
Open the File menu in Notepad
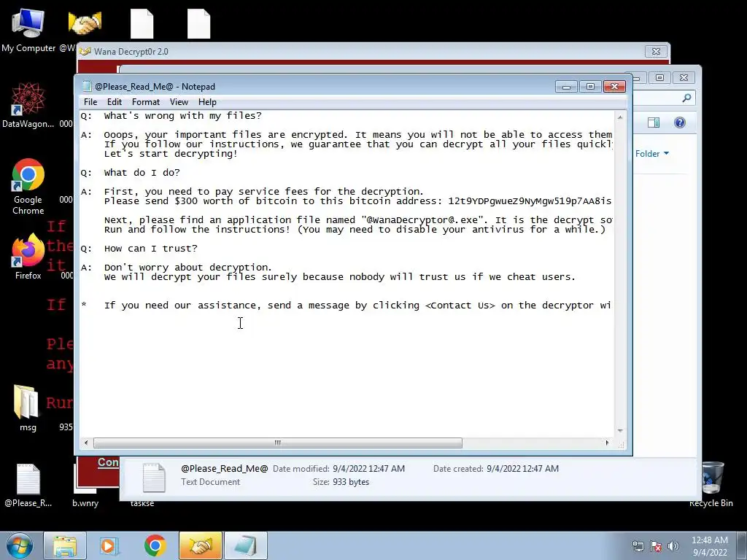pyautogui.click(x=90, y=102)
